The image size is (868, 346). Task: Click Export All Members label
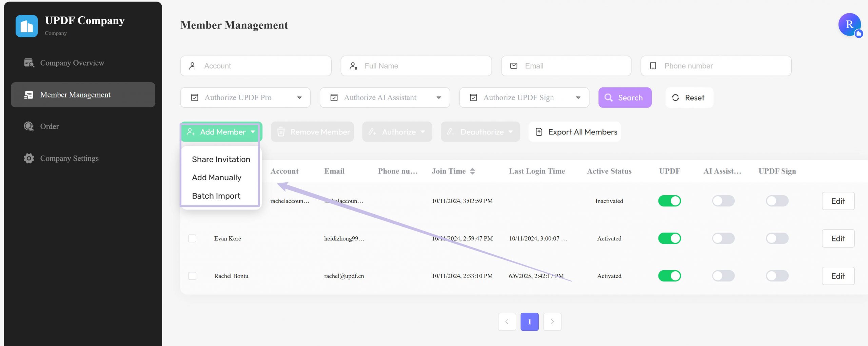click(583, 132)
